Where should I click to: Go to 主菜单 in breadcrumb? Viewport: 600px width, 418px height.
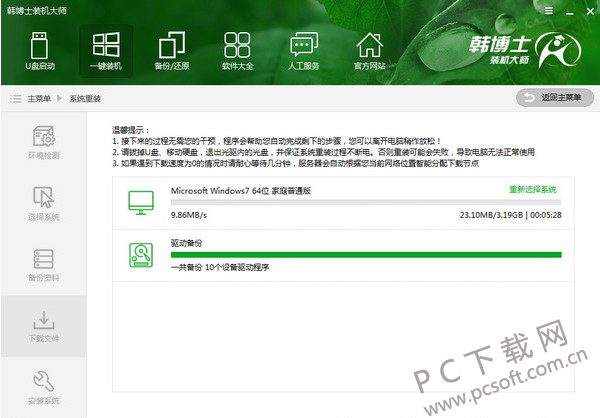pyautogui.click(x=39, y=99)
